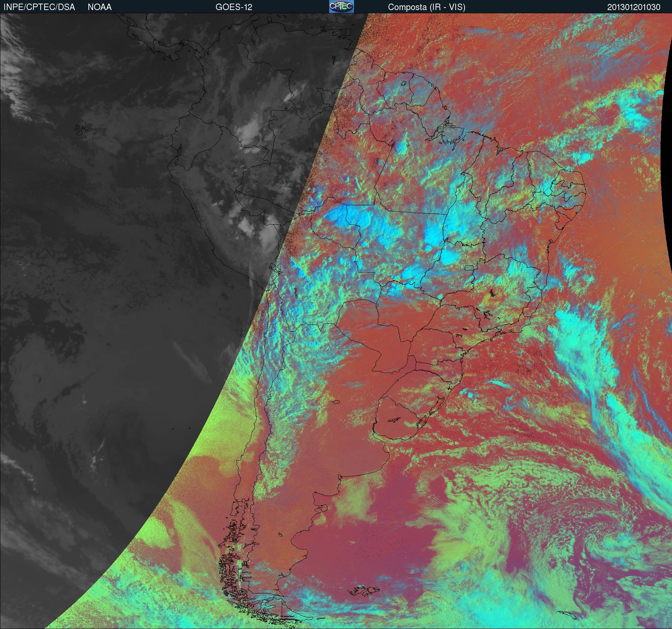Click the Composta (IR - VIS) title
Image resolution: width=672 pixels, height=629 pixels.
point(427,7)
